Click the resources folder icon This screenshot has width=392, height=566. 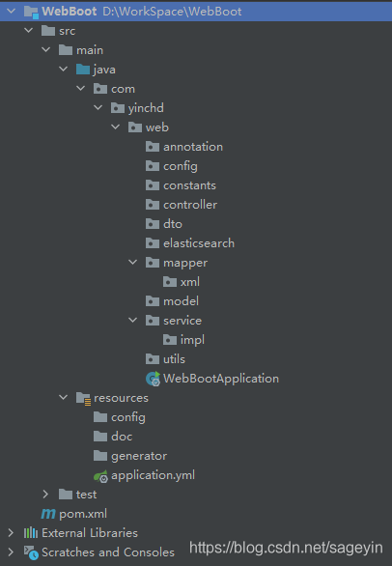pyautogui.click(x=83, y=399)
